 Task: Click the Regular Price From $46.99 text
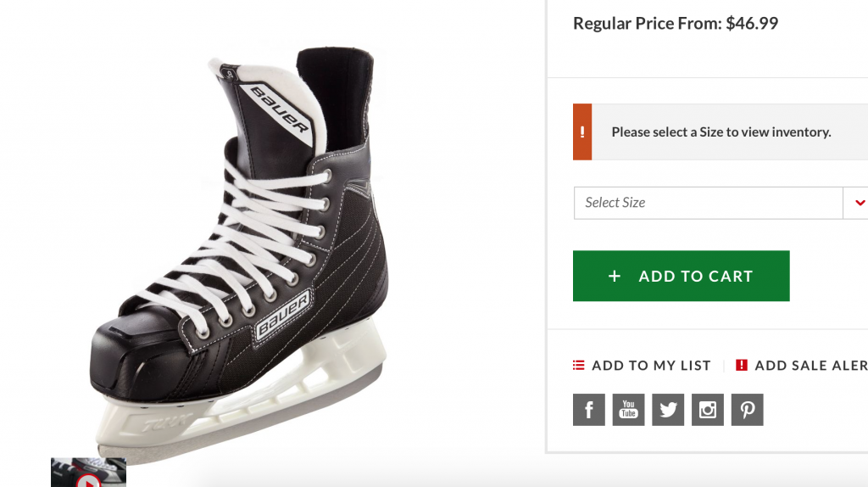pos(676,24)
